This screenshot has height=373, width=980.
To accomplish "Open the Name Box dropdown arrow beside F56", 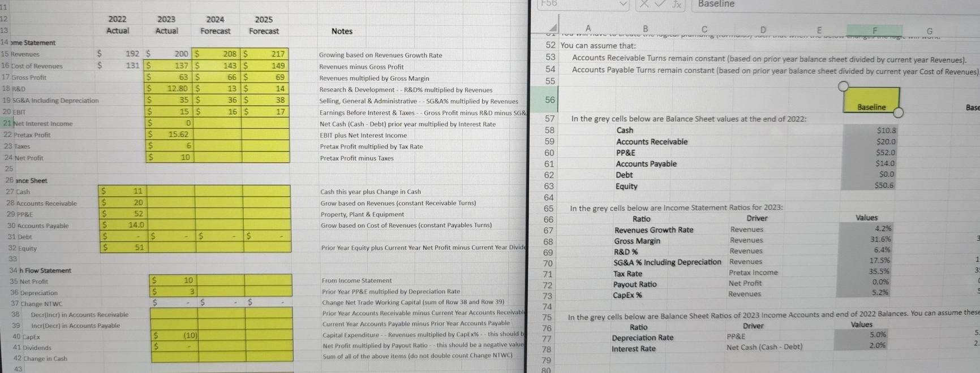I will pyautogui.click(x=623, y=4).
